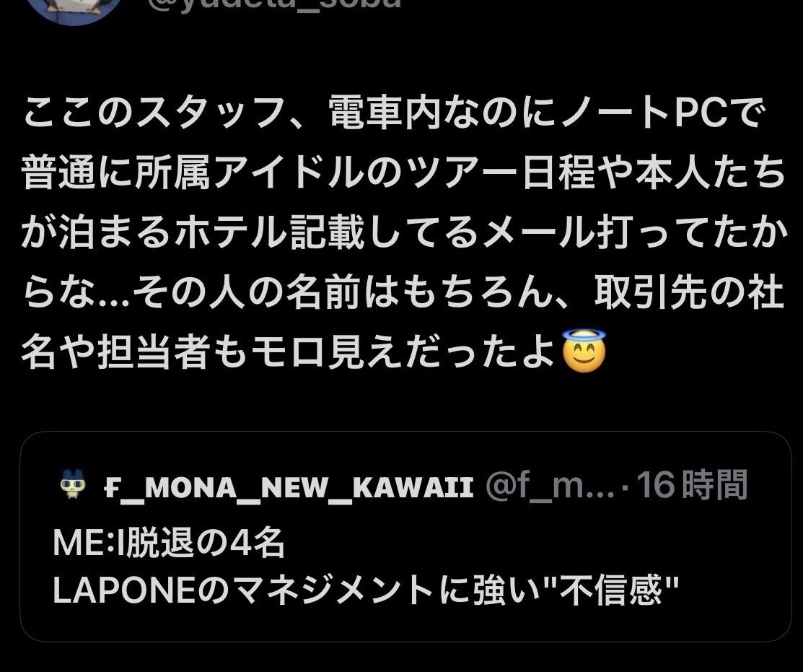The height and width of the screenshot is (672, 803).
Task: Click the line starting 普通に所属アイドル
Action: pos(403,174)
